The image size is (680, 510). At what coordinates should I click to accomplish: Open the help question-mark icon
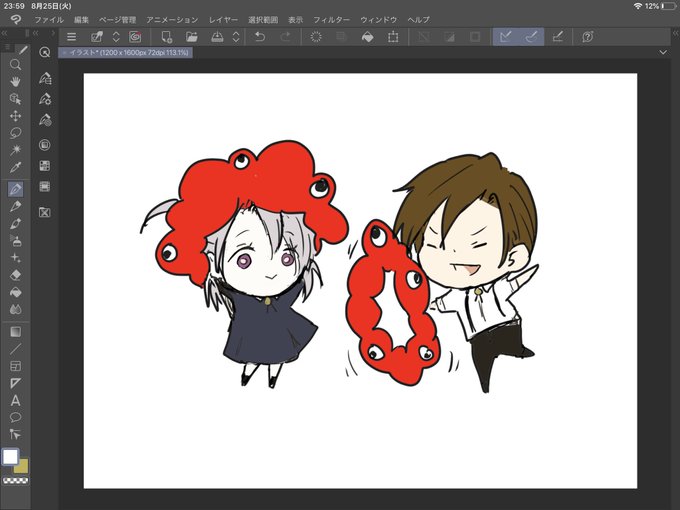click(588, 37)
